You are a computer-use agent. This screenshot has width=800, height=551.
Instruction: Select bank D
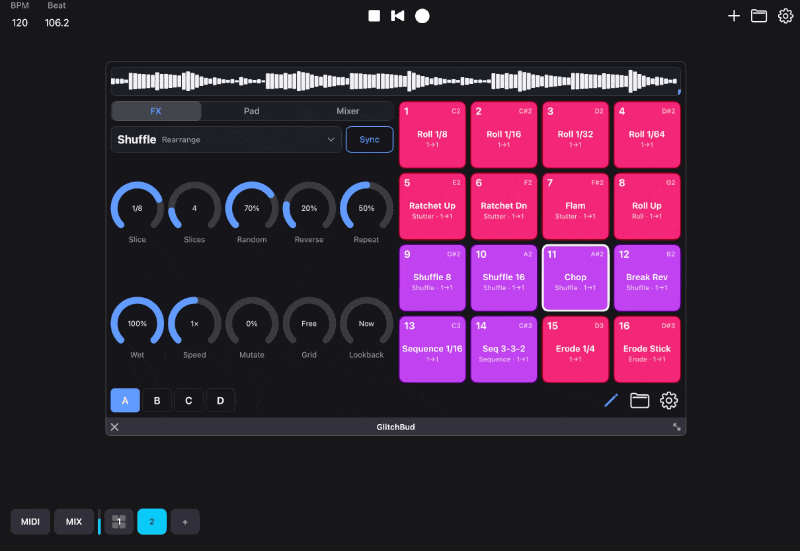coord(220,400)
